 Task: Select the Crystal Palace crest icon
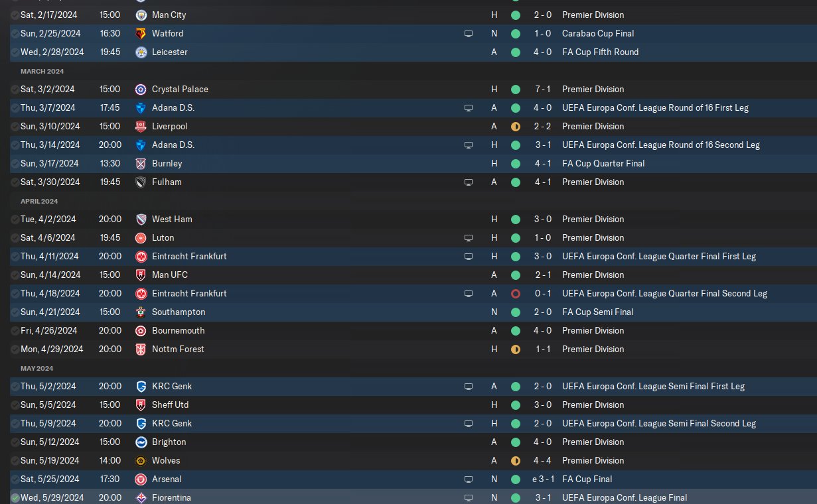(141, 89)
